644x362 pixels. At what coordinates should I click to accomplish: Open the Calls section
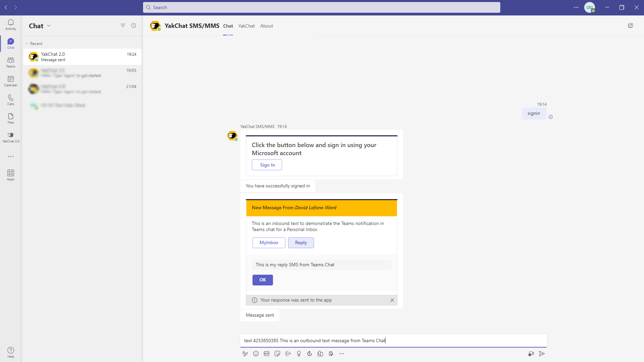11,100
